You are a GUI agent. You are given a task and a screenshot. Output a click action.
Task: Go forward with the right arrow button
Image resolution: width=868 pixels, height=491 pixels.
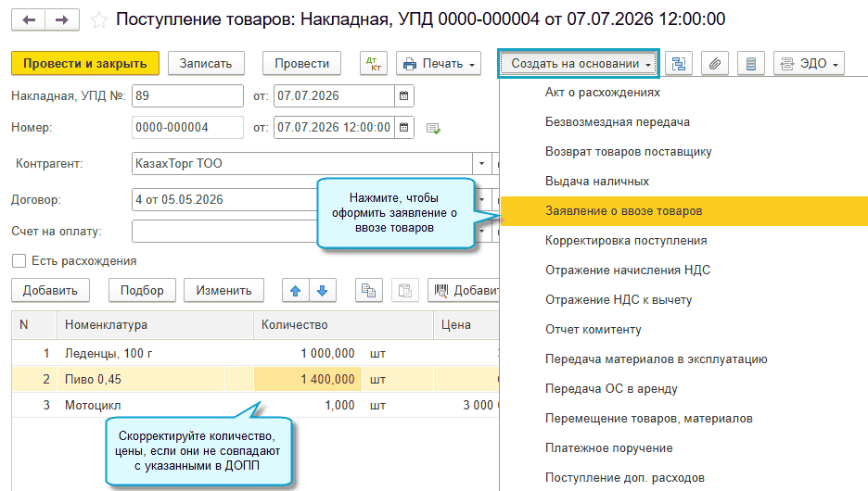[x=62, y=20]
